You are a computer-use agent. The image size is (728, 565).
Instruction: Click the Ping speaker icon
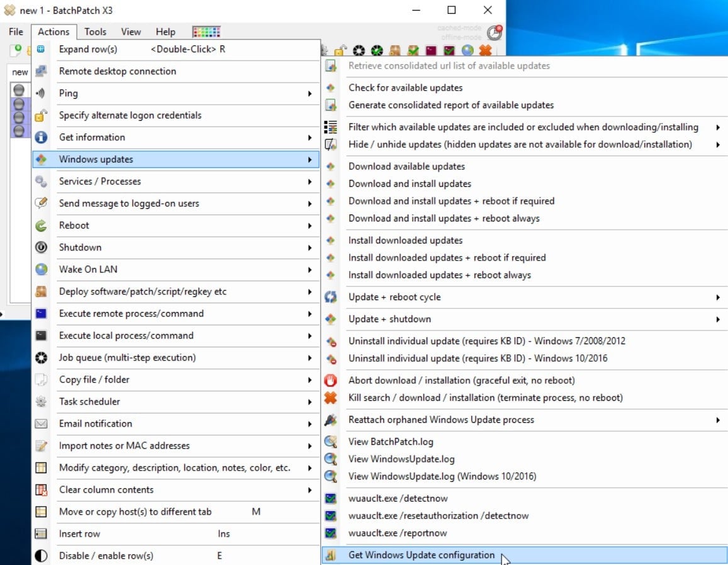click(41, 93)
